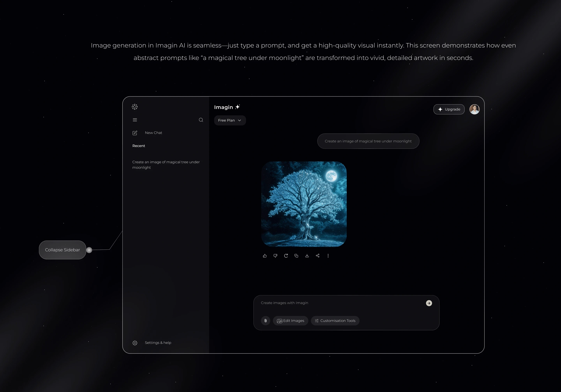The image size is (561, 392).
Task: Open the attachment paperclip in the prompt bar
Action: click(x=265, y=321)
